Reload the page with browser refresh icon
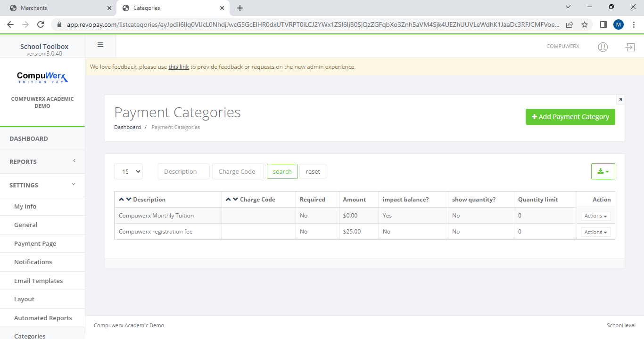The image size is (644, 339). coord(41,24)
